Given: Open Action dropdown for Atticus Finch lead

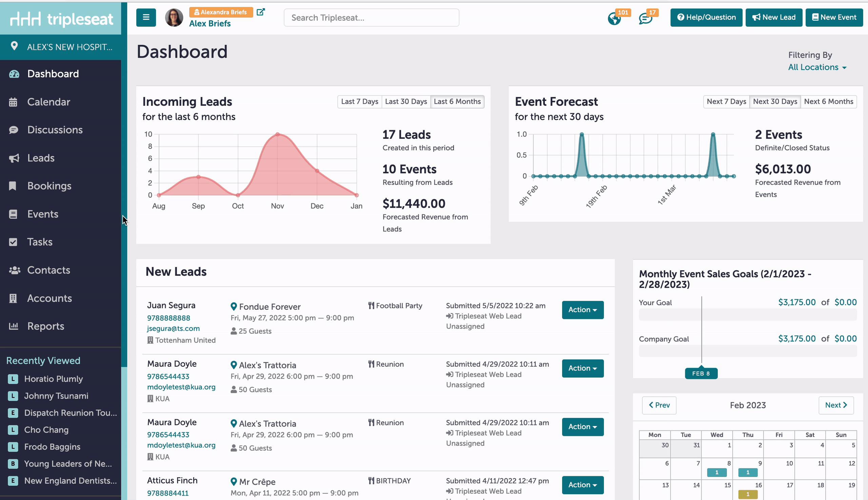Looking at the screenshot, I should click(x=583, y=485).
